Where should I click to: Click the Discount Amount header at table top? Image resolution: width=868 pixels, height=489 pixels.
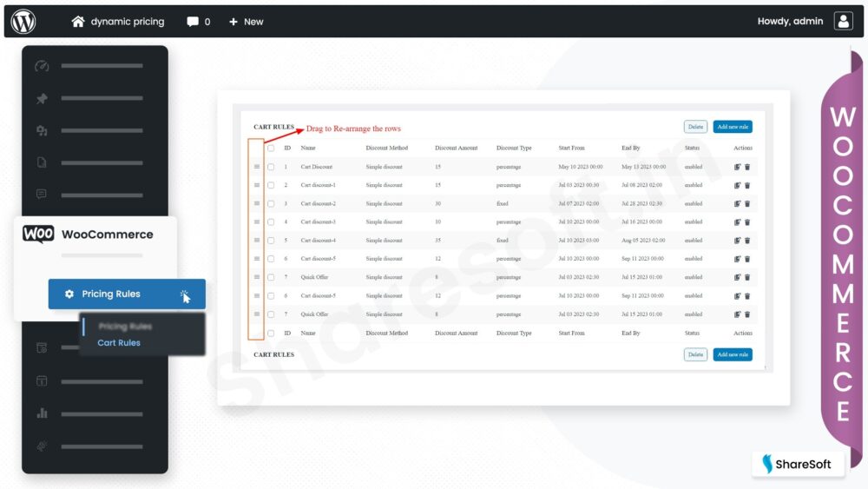coord(457,148)
